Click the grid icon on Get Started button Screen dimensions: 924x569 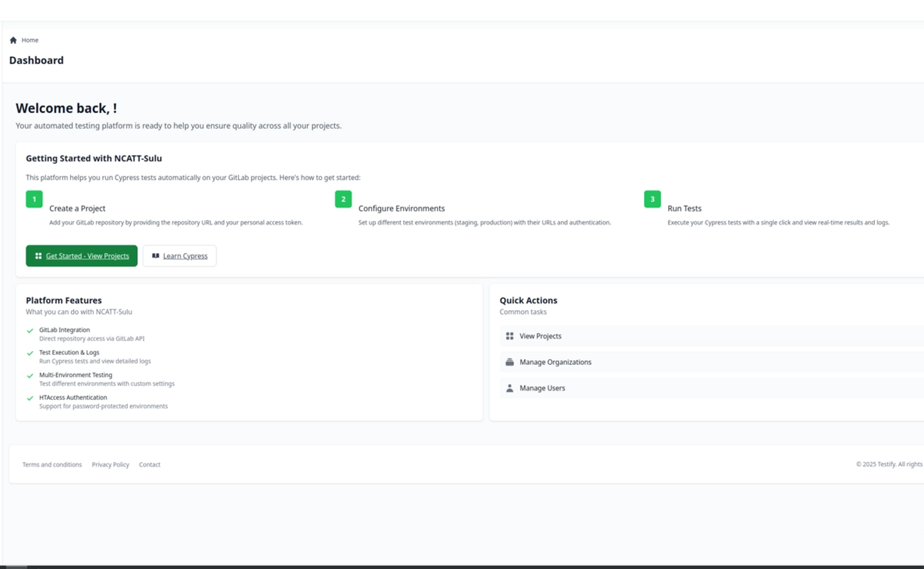pos(38,256)
